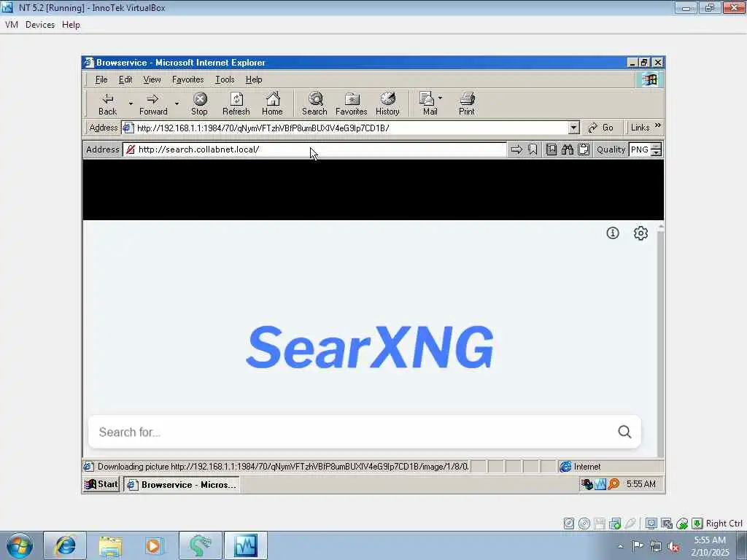
Task: Click the guest tray magnifier icon
Action: (614, 484)
